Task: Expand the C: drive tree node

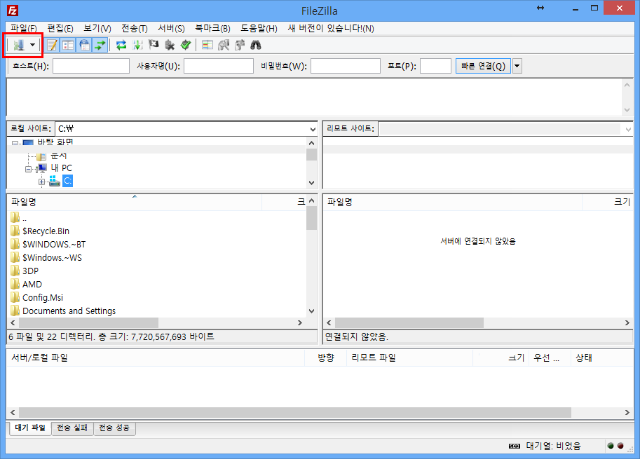Action: 42,182
